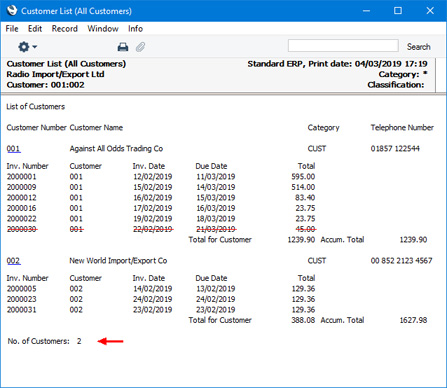Select invoice number 2000016
Viewport: 447px width, 388px height.
[21, 208]
